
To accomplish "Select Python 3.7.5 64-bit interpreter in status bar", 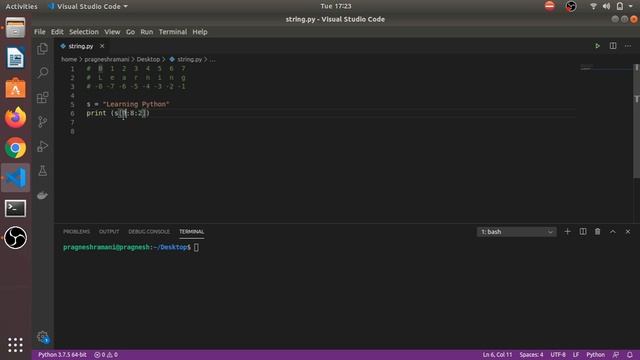I will pyautogui.click(x=62, y=355).
